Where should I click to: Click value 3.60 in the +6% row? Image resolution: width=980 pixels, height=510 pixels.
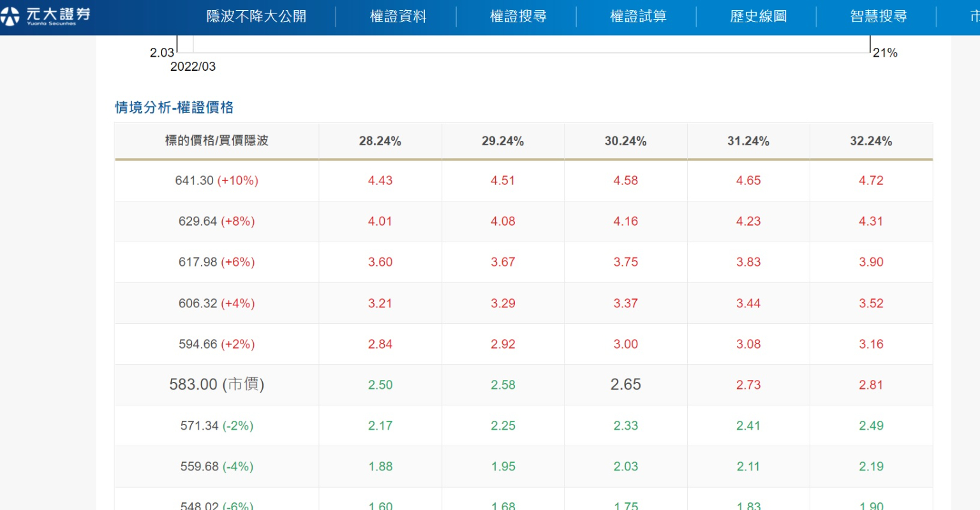click(380, 262)
